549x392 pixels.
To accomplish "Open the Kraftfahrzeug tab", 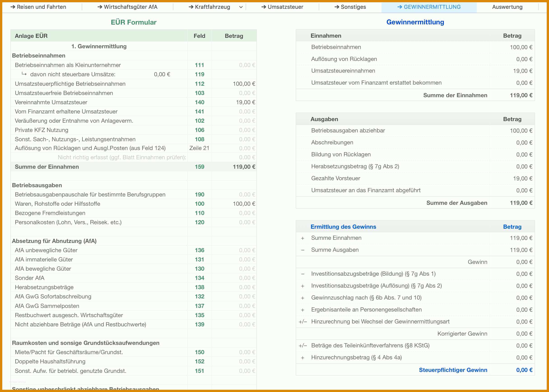I will pos(209,7).
